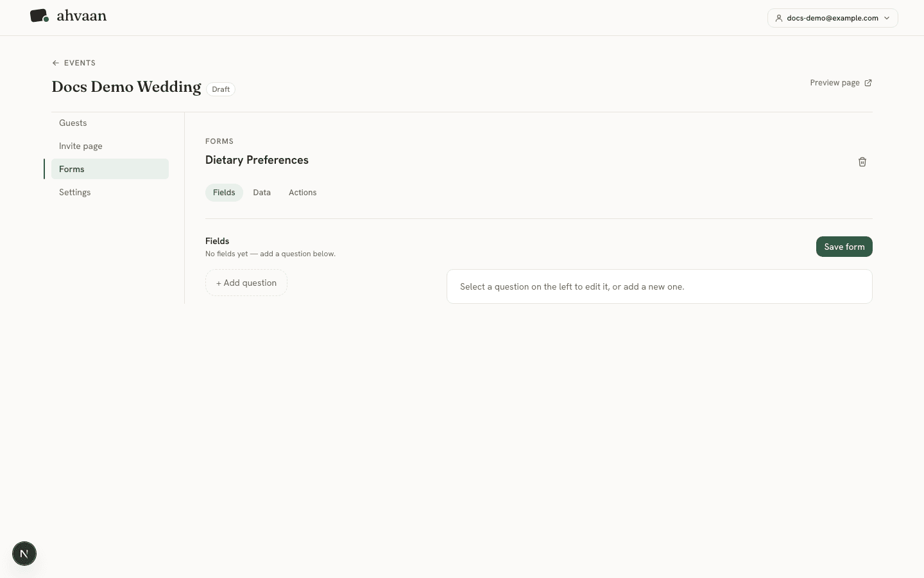Click the ahvaan brand name text
Viewport: 924px width, 578px height.
click(x=81, y=16)
